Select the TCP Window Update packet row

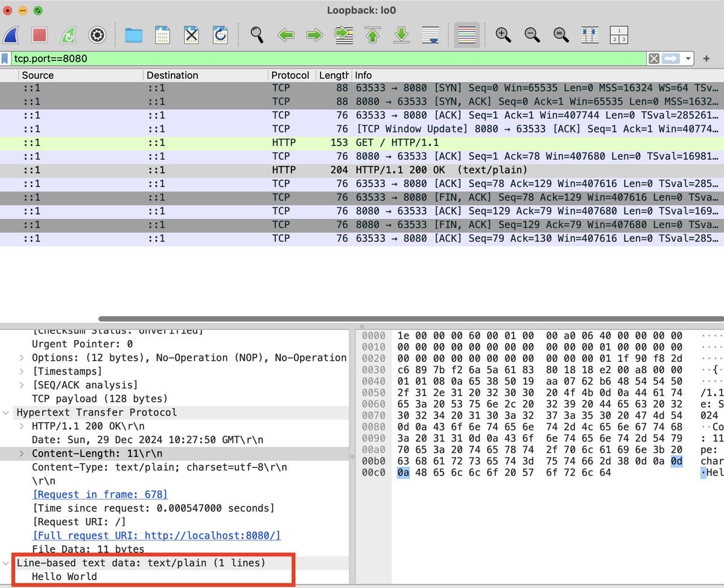362,129
